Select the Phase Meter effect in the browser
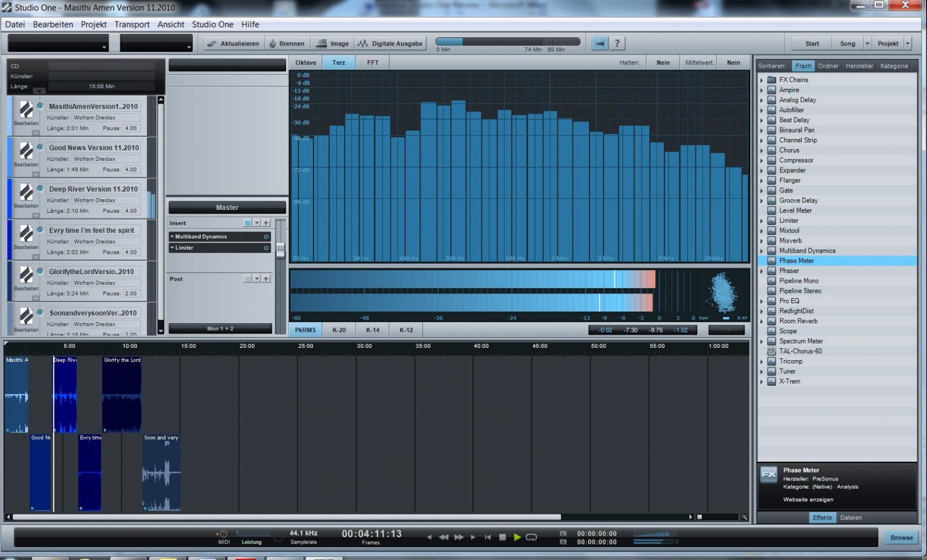The width and height of the screenshot is (927, 560). 838,261
